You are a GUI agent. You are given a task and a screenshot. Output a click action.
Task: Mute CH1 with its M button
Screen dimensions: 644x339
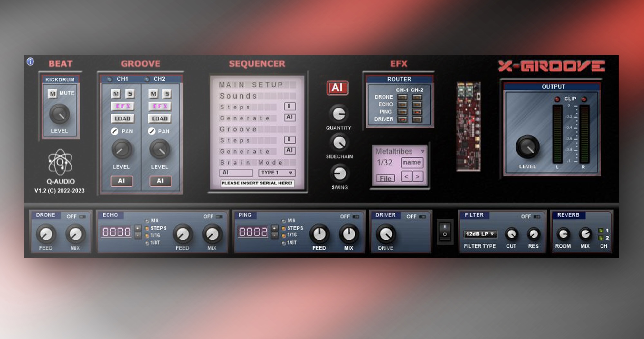(116, 94)
